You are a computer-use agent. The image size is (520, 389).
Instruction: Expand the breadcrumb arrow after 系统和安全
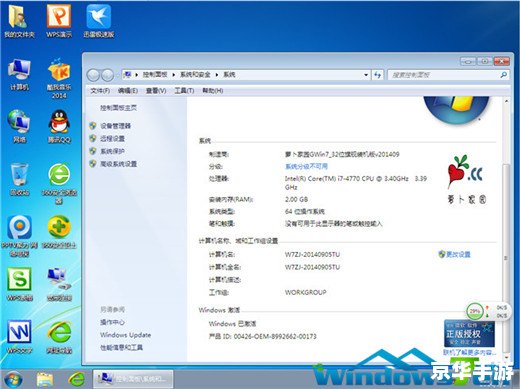(x=216, y=75)
